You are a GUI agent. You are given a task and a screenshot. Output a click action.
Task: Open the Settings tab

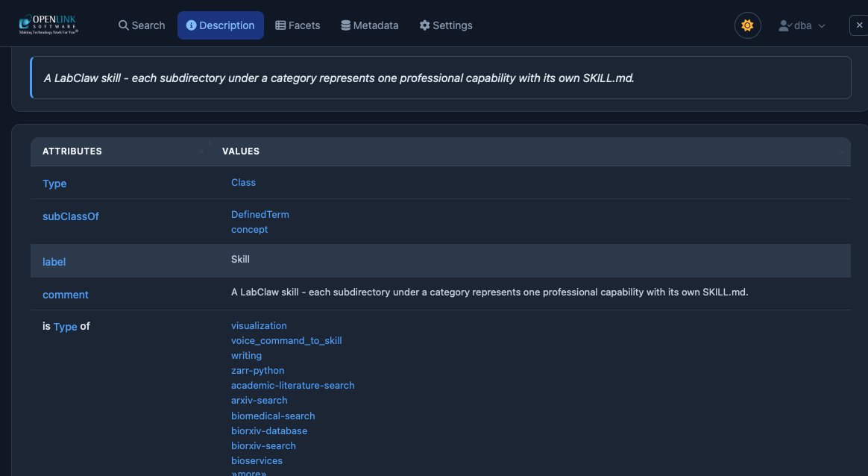446,25
